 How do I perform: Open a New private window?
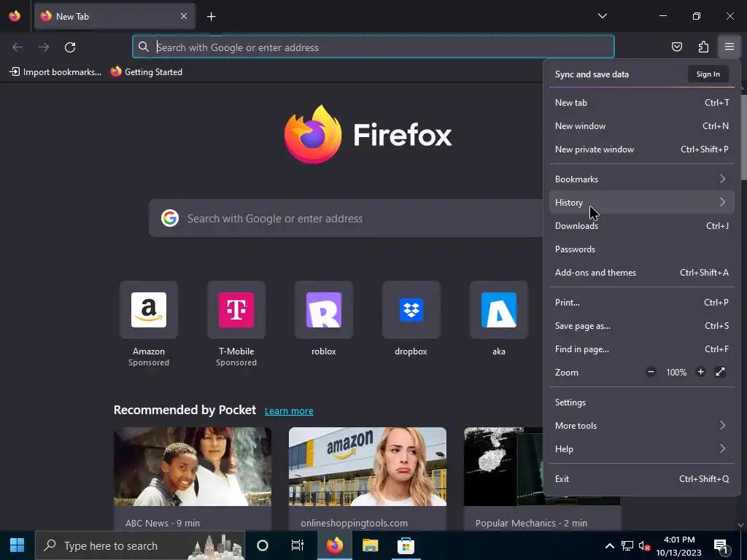click(x=642, y=149)
